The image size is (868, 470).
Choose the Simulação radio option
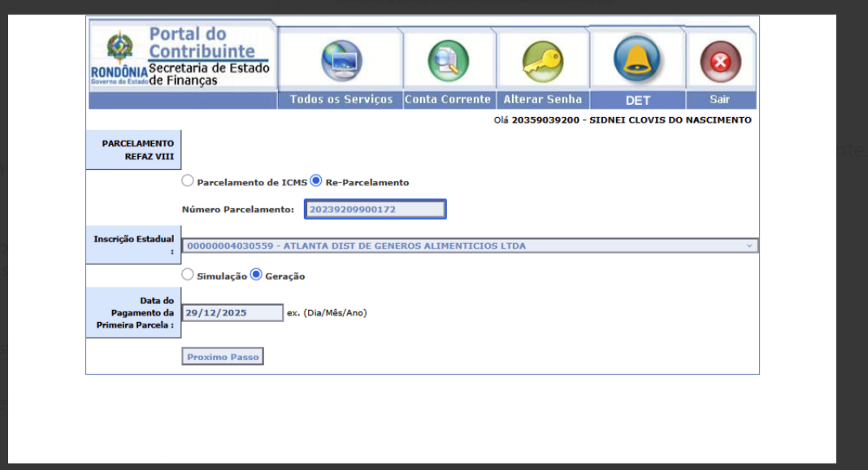(188, 275)
